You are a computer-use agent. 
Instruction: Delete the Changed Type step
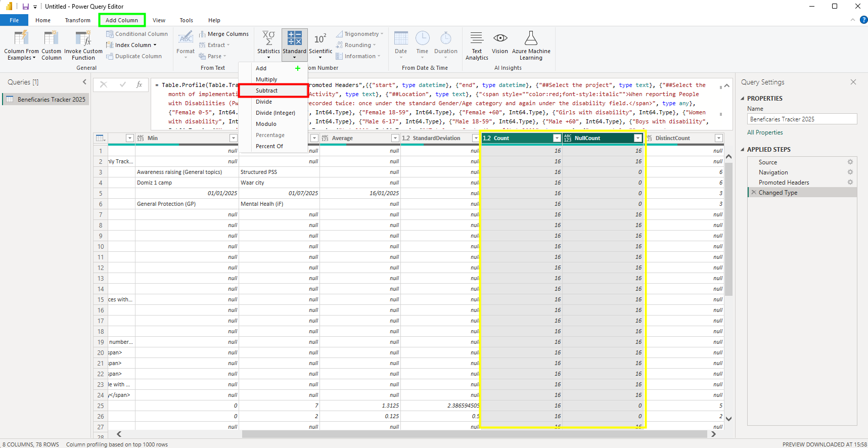(754, 193)
